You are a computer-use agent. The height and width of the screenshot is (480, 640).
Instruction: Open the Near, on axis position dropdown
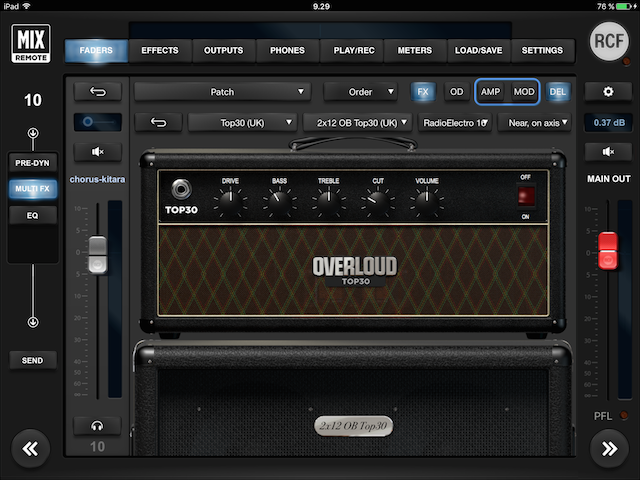tap(534, 122)
